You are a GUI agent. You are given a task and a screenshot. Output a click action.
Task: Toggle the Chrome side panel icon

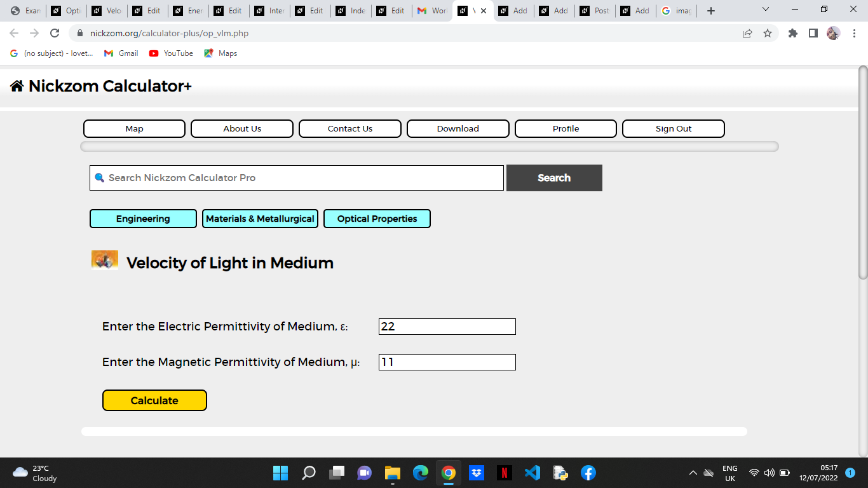tap(813, 33)
